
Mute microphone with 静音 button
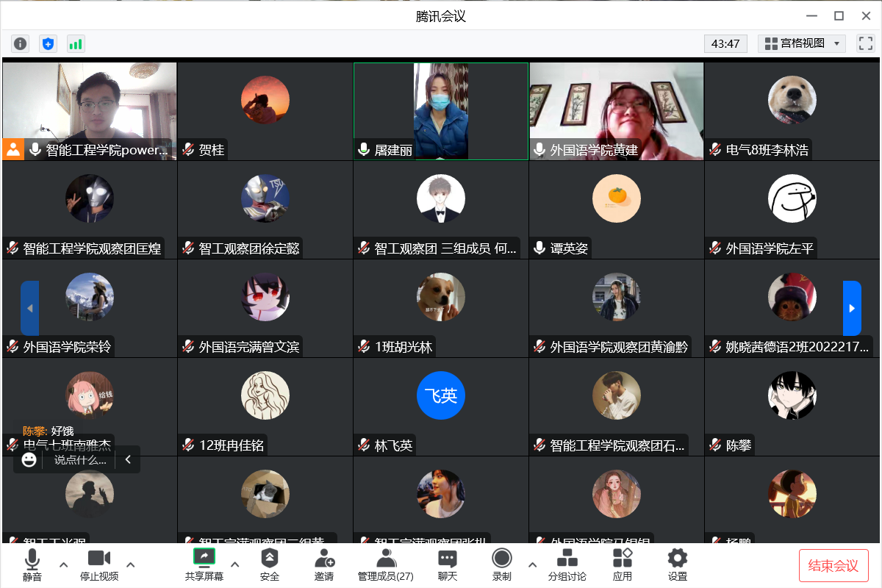tap(32, 564)
